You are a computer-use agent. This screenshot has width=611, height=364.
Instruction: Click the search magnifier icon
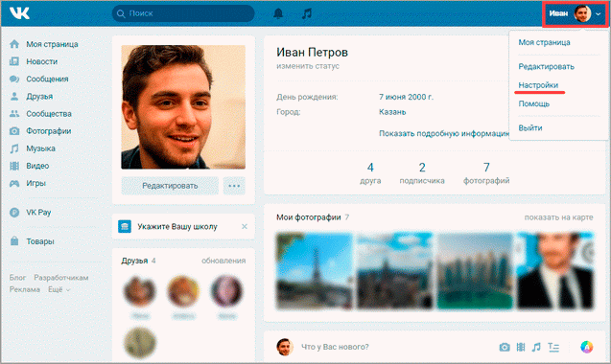(121, 13)
